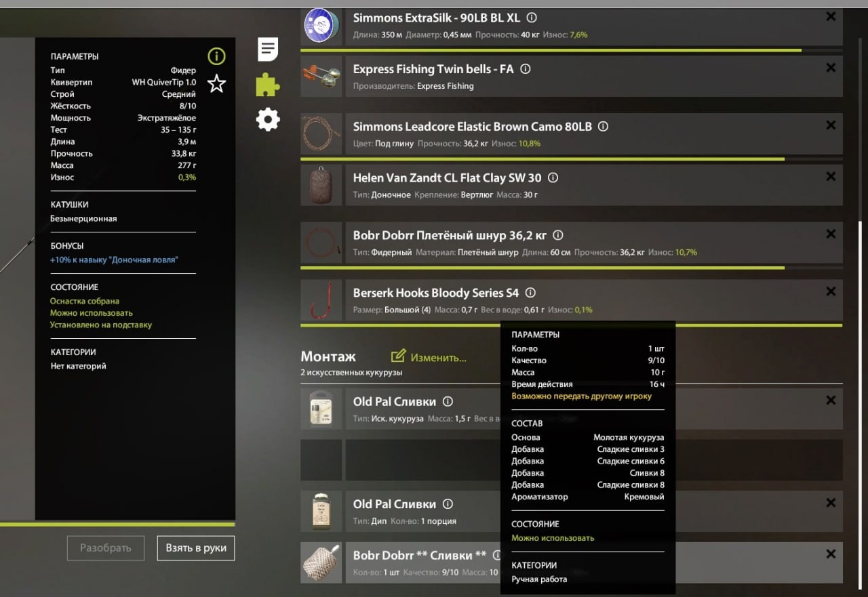Show info for Old Pal Сливки corn
Image resolution: width=868 pixels, height=597 pixels.
point(448,402)
